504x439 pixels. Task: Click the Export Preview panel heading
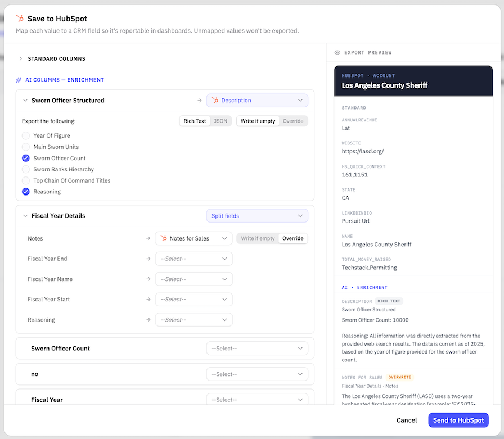click(x=368, y=52)
